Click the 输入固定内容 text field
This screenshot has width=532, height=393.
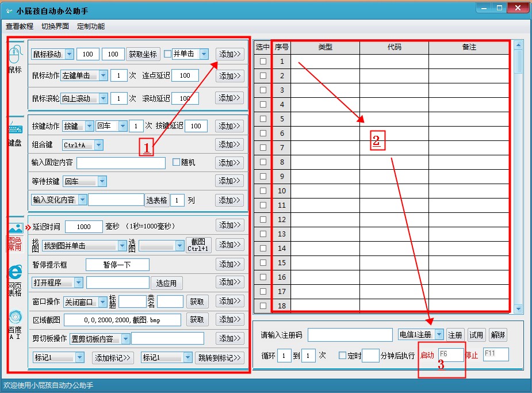point(121,163)
